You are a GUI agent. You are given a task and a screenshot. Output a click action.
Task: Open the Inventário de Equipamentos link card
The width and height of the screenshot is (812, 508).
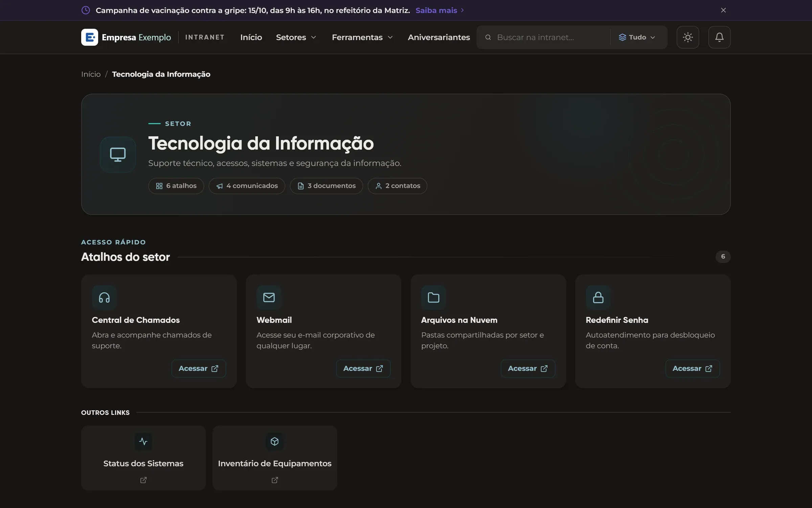click(x=275, y=458)
